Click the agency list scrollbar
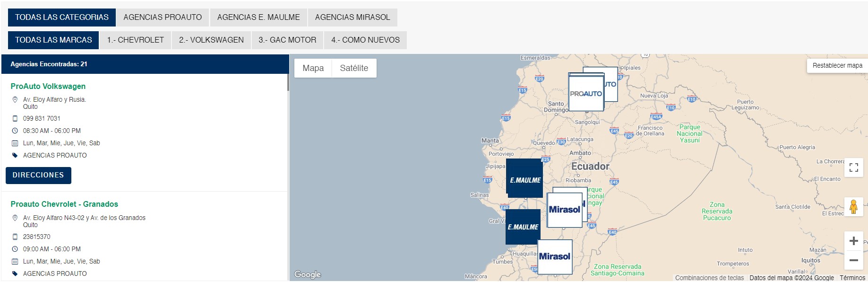This screenshot has height=282, width=868. (288, 82)
